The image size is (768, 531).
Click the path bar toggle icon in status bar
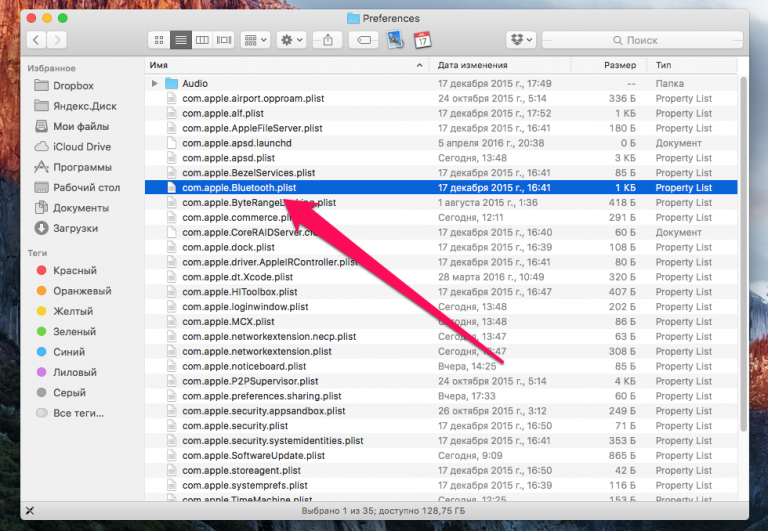point(30,511)
